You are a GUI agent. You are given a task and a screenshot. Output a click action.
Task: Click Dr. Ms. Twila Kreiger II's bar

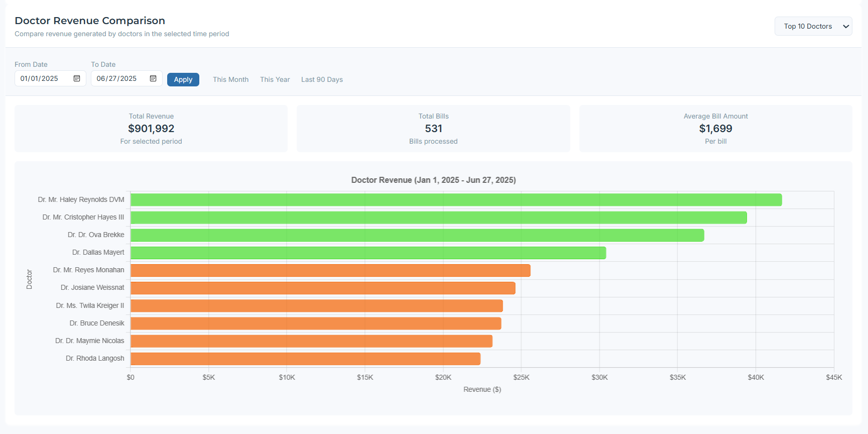[x=316, y=305]
